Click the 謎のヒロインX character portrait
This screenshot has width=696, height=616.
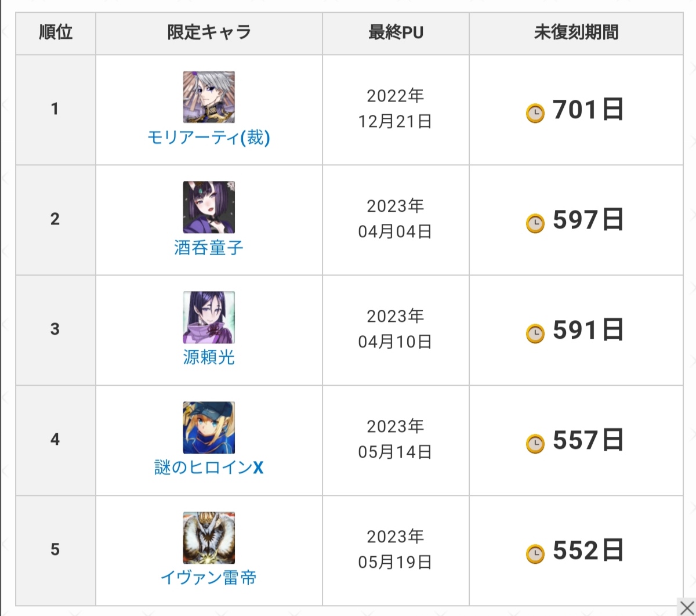click(x=209, y=427)
